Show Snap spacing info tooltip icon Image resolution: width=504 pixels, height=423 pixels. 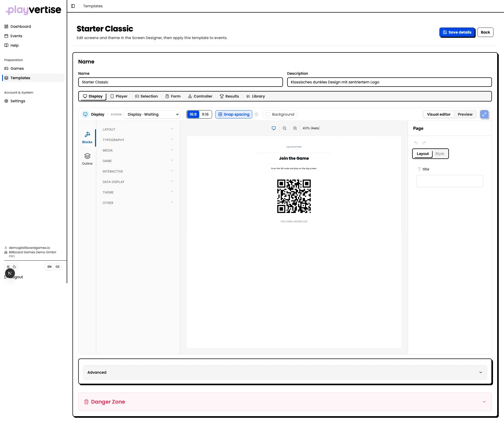coord(256,114)
